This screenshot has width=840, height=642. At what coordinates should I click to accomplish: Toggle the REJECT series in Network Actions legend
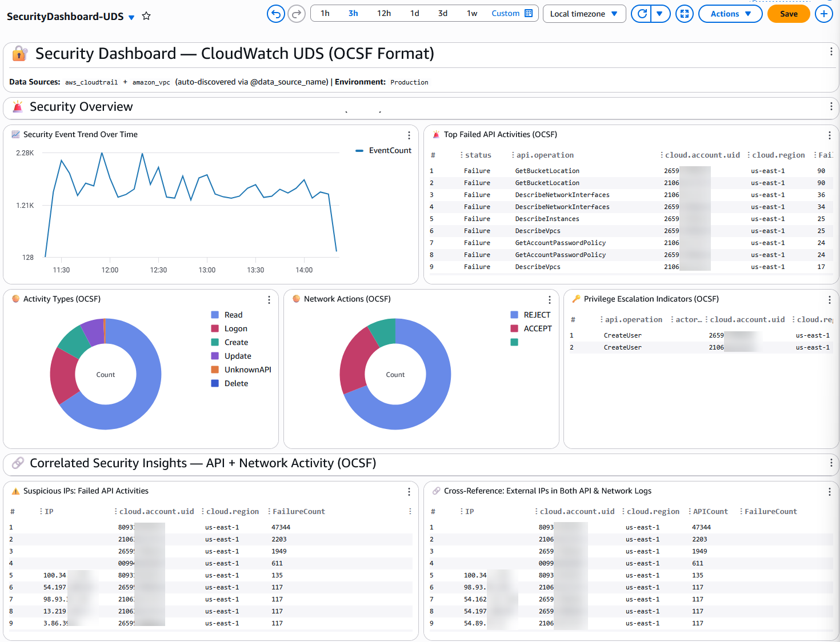tap(531, 315)
